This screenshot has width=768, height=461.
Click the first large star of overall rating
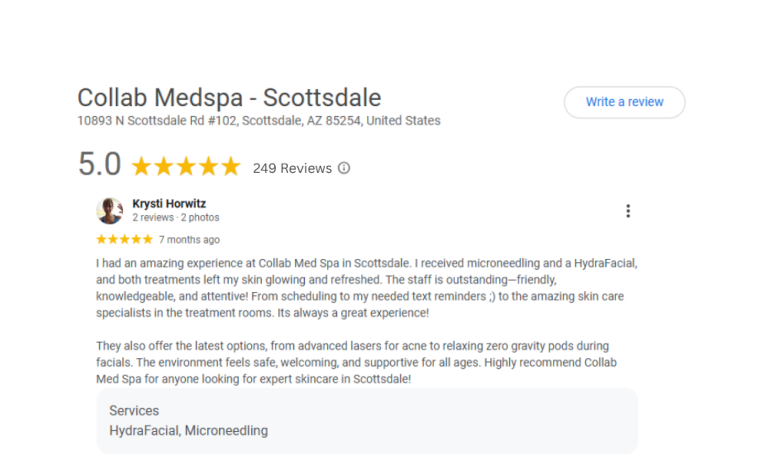tap(141, 167)
